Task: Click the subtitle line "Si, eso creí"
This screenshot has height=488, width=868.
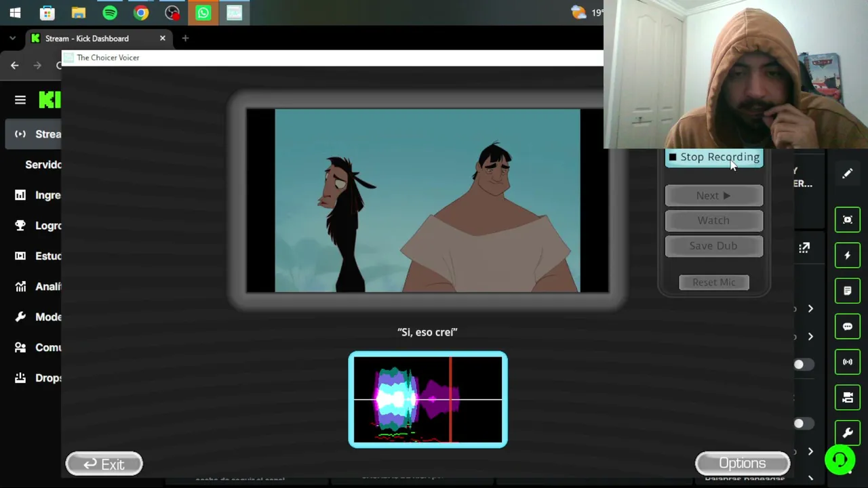Action: [x=427, y=332]
